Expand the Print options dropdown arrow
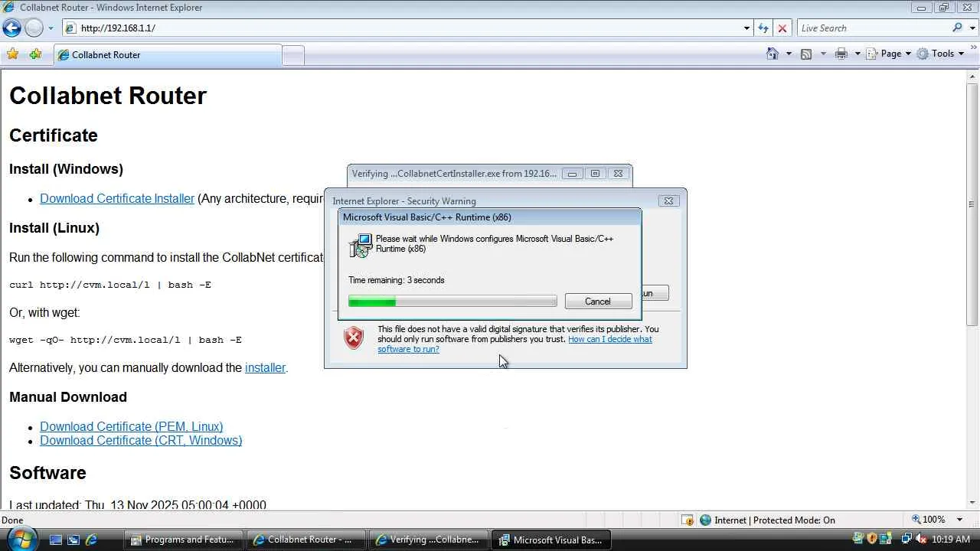Image resolution: width=980 pixels, height=551 pixels. pos(857,54)
